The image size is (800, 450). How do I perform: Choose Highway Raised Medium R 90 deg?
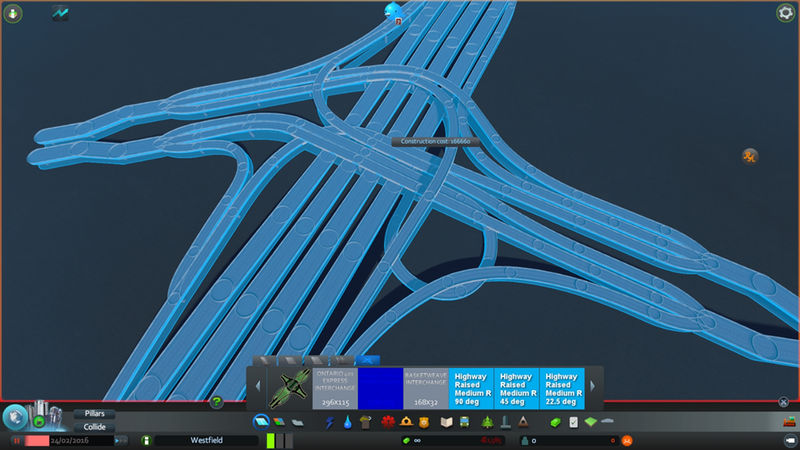(x=471, y=388)
